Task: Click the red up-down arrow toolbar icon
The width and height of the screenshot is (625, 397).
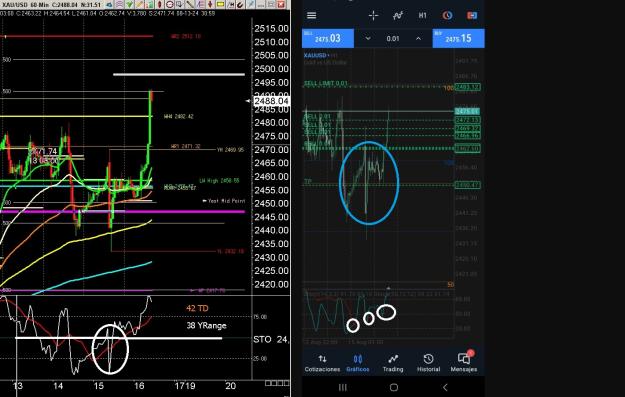Action: (x=210, y=4)
